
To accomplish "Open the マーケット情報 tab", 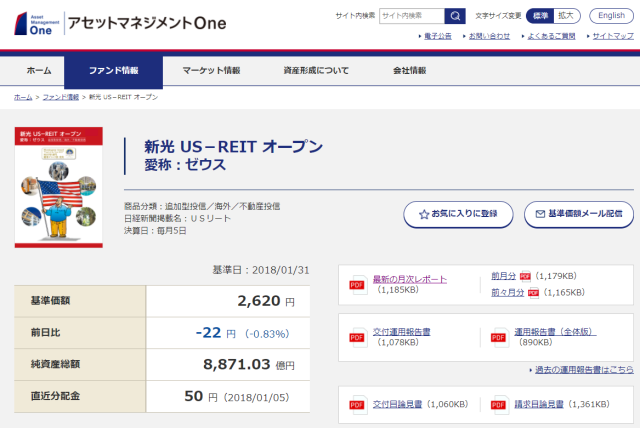I will click(x=211, y=71).
